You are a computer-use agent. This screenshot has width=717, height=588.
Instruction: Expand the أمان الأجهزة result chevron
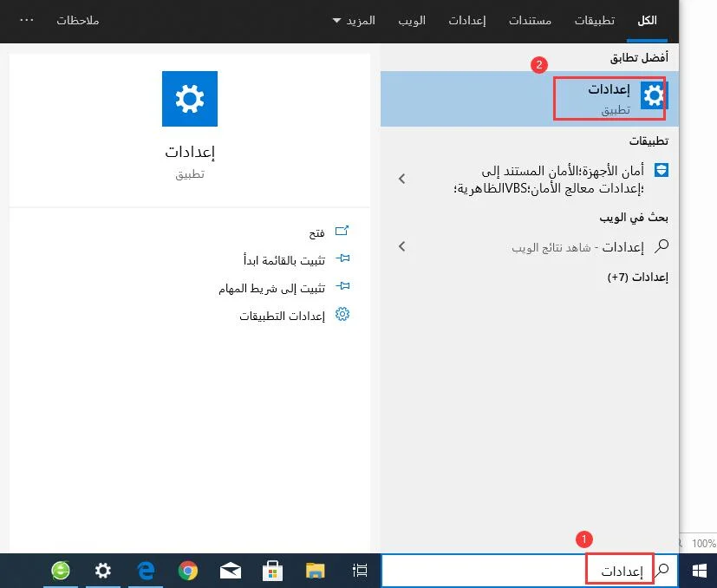(x=402, y=179)
